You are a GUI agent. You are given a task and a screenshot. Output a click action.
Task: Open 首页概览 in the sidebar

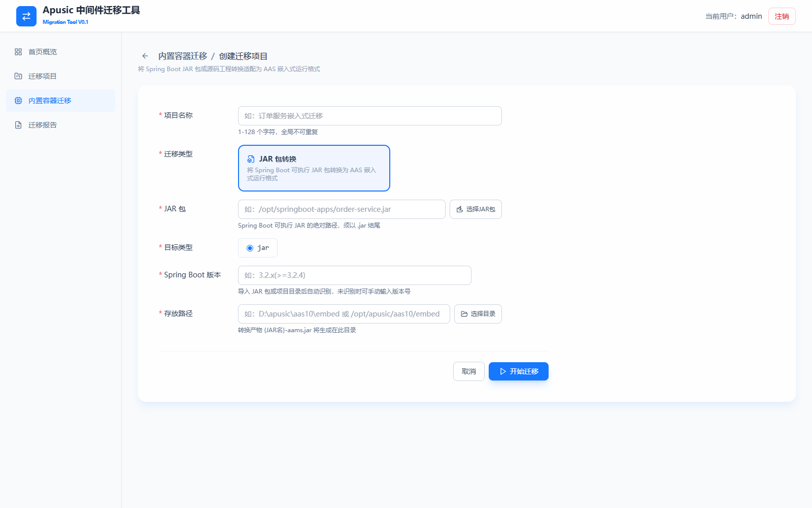click(x=61, y=52)
